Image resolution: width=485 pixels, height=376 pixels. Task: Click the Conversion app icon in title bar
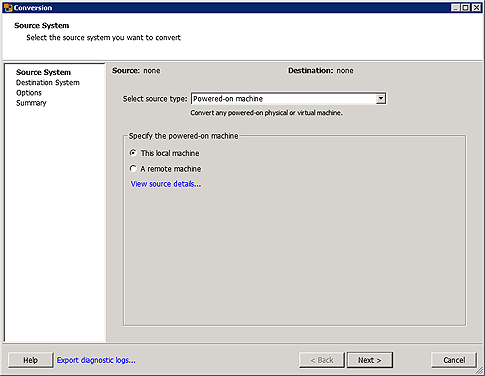(x=8, y=8)
